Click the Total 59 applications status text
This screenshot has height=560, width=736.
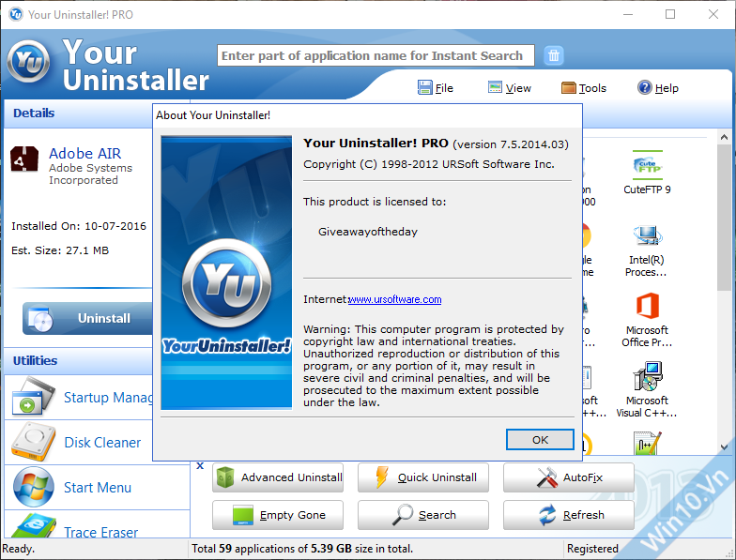coord(302,548)
